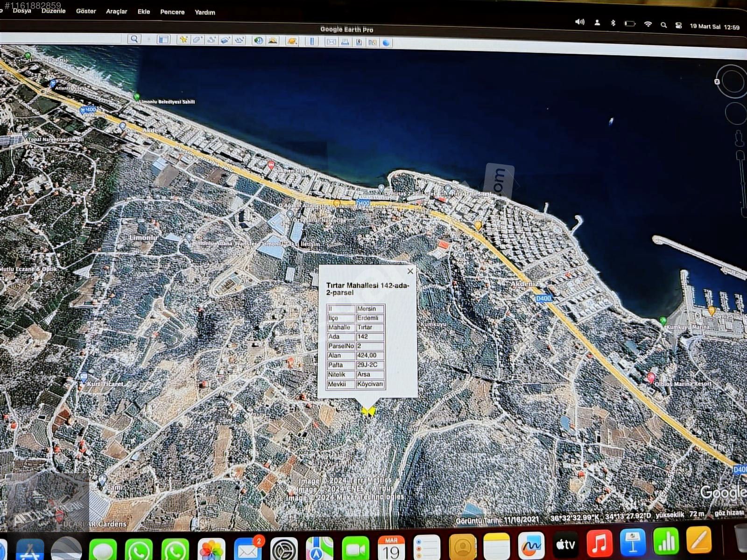Toggle the sidebar panel icon
Screen dimensions: 747x560
pyautogui.click(x=163, y=40)
